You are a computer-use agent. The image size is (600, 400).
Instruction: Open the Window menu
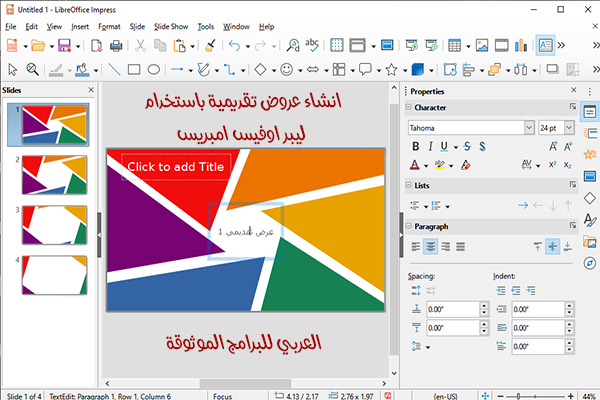pyautogui.click(x=236, y=26)
